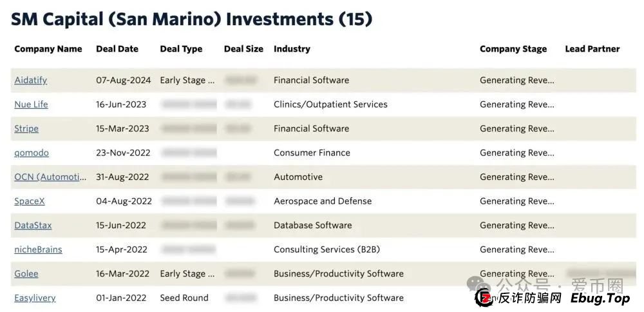Open the SpaceX company link

30,201
